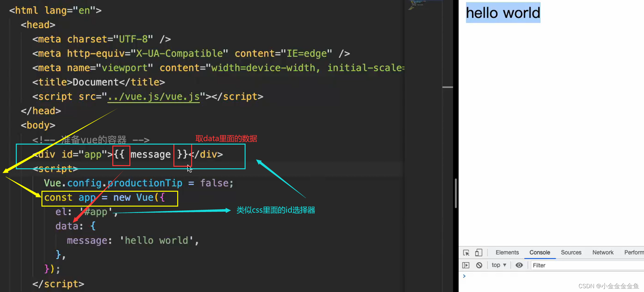Click the hello world text in browser
The height and width of the screenshot is (292, 644).
point(503,13)
